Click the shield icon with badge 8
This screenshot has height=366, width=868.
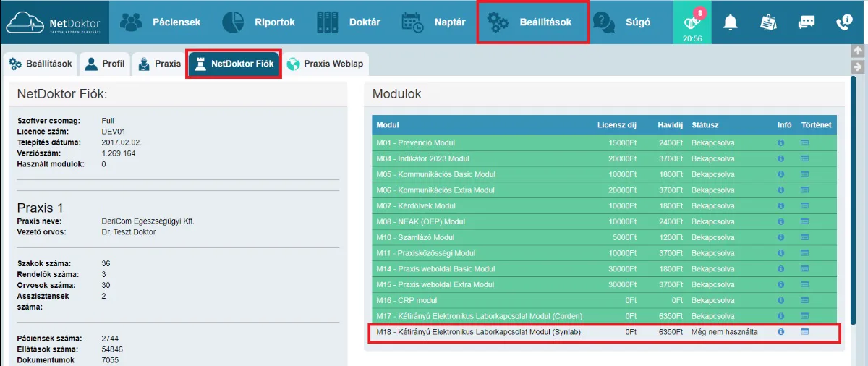(692, 22)
